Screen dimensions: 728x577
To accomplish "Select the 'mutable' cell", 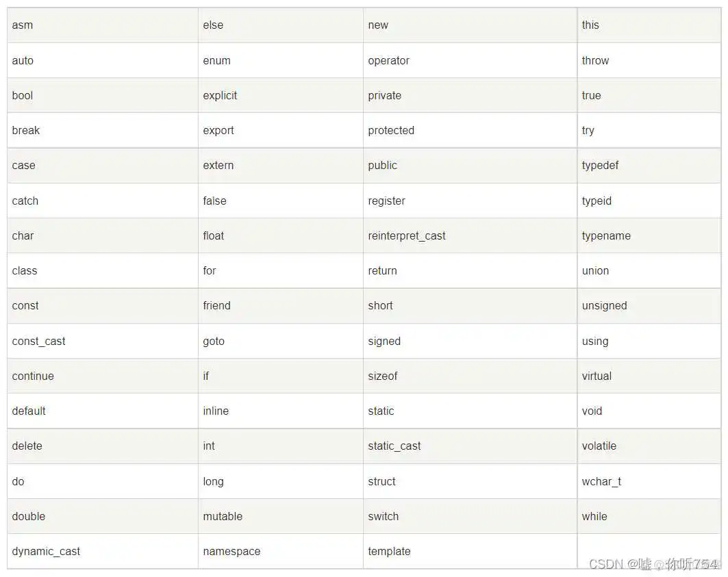I will click(x=280, y=516).
